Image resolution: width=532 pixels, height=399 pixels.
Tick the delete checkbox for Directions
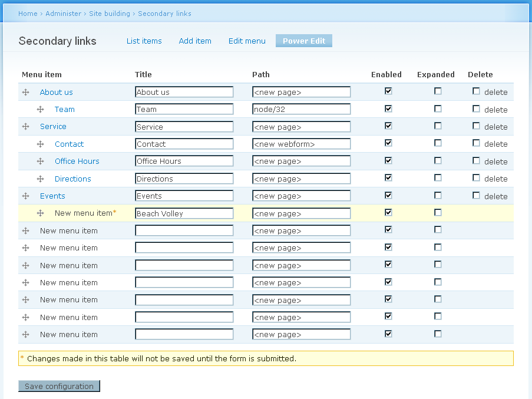477,178
